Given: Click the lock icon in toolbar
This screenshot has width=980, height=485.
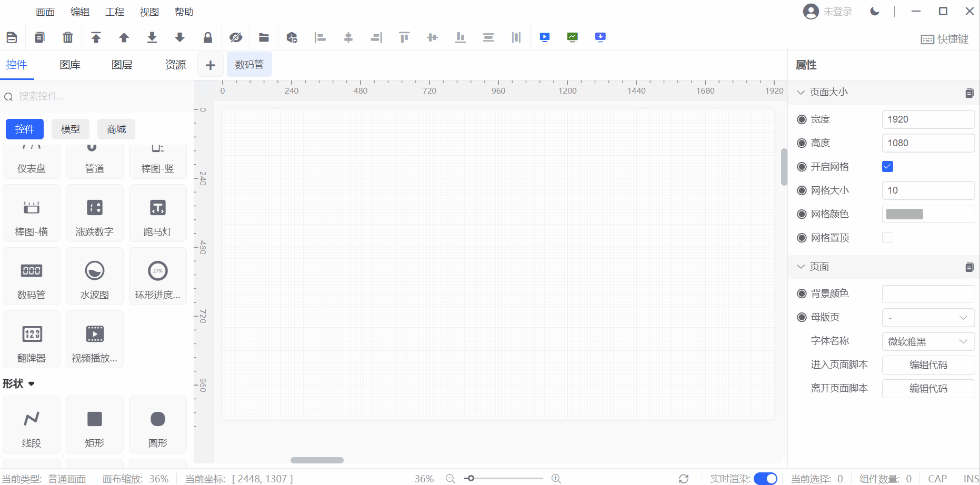Looking at the screenshot, I should click(208, 37).
